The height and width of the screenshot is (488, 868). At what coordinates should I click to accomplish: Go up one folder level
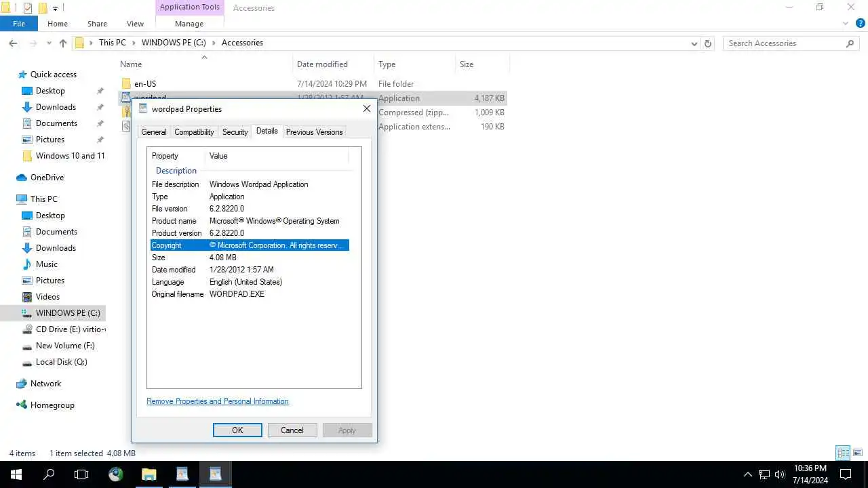point(62,43)
